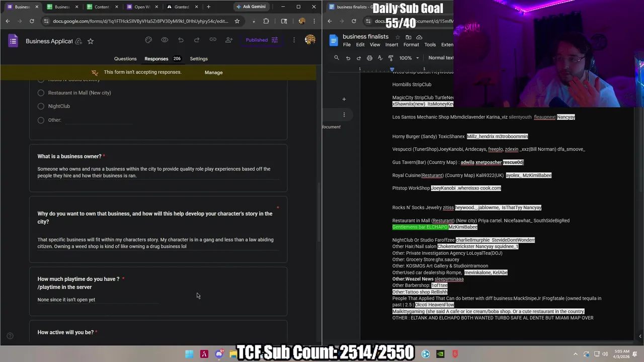The image size is (644, 362).
Task: Open the Docs Tools menu
Action: click(x=430, y=45)
